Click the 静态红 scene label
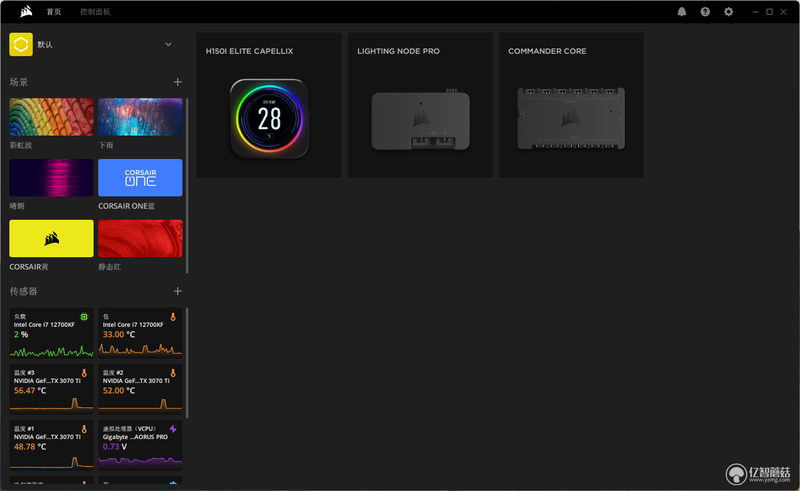The width and height of the screenshot is (800, 491). click(110, 267)
